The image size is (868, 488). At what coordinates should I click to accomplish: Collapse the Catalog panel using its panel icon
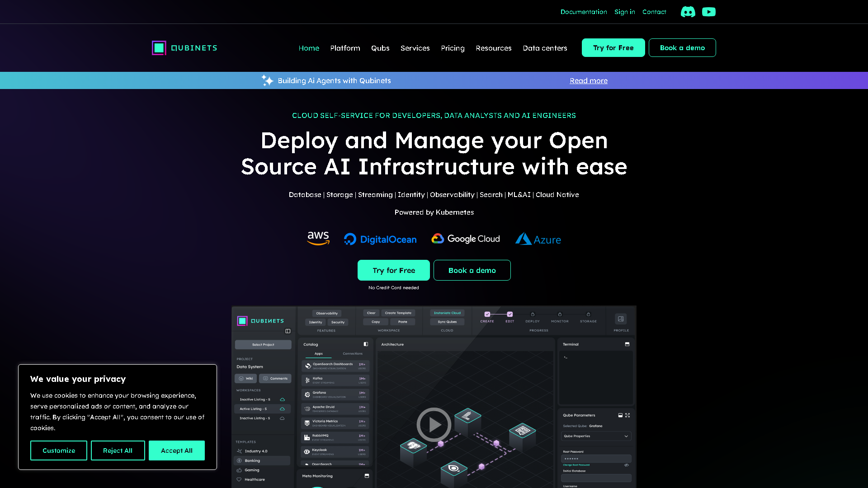(366, 344)
